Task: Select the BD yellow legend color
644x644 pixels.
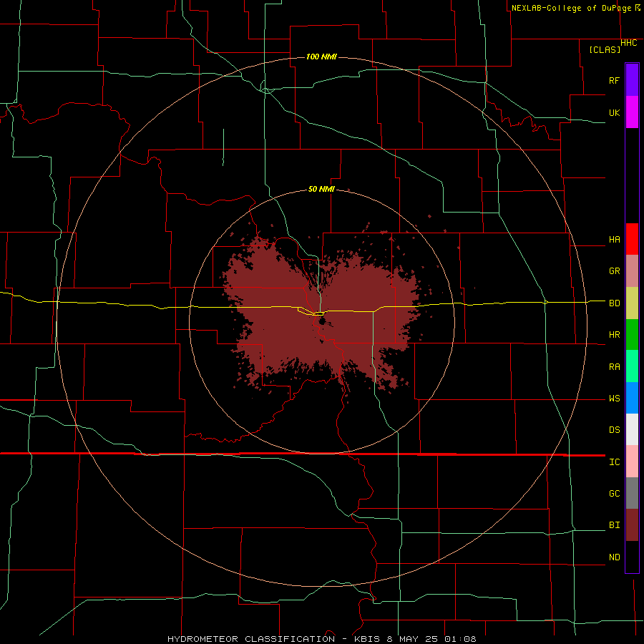Action: click(x=632, y=303)
